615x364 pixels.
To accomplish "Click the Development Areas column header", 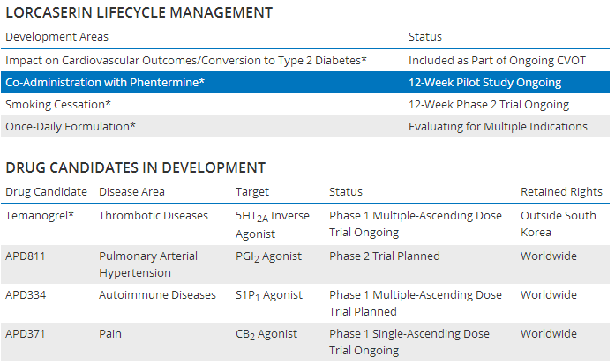I will (56, 37).
